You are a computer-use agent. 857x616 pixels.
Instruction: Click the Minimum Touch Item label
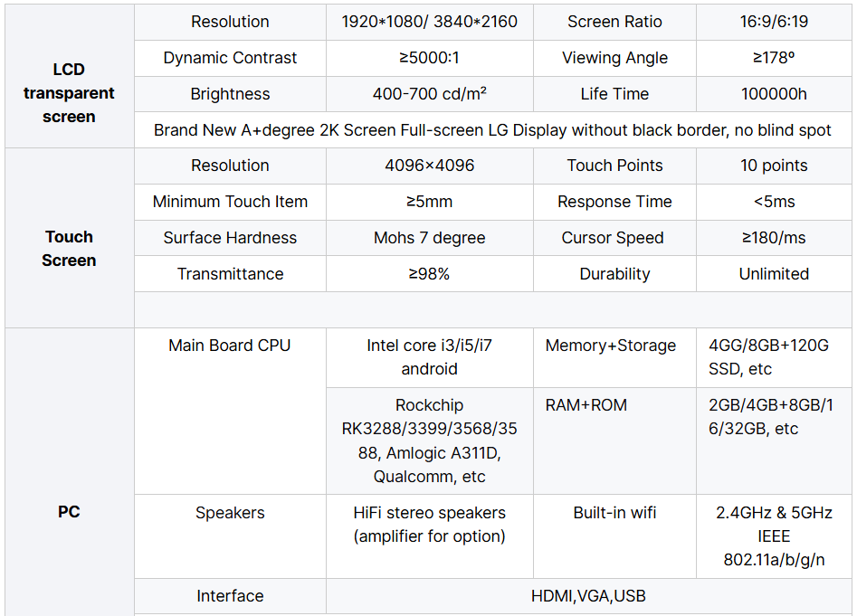(x=230, y=202)
